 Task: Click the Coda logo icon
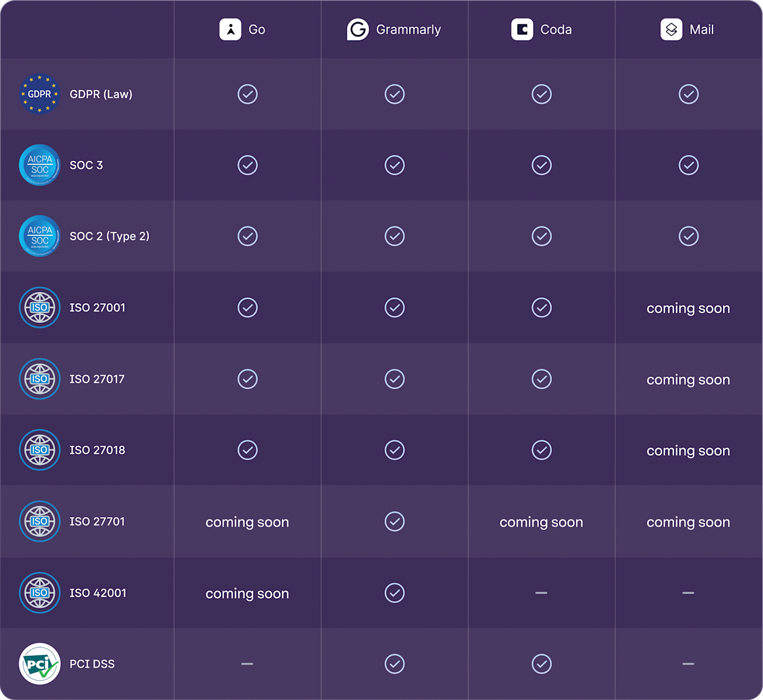522,29
